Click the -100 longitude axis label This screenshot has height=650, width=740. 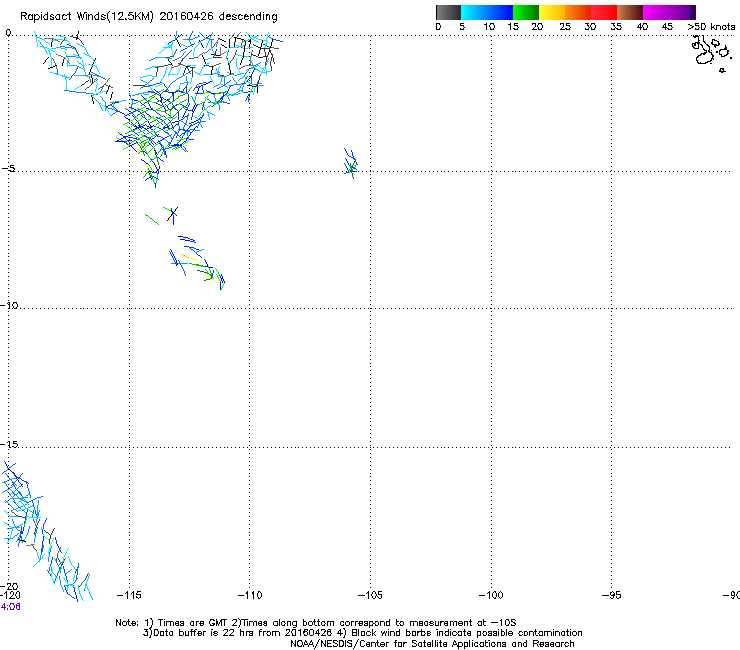point(491,595)
